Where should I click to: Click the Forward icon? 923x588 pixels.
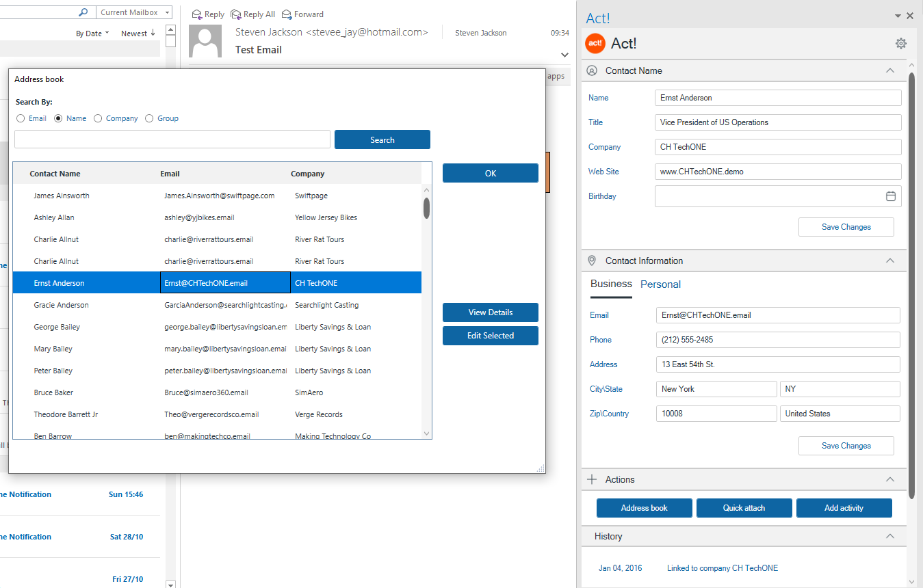(288, 14)
